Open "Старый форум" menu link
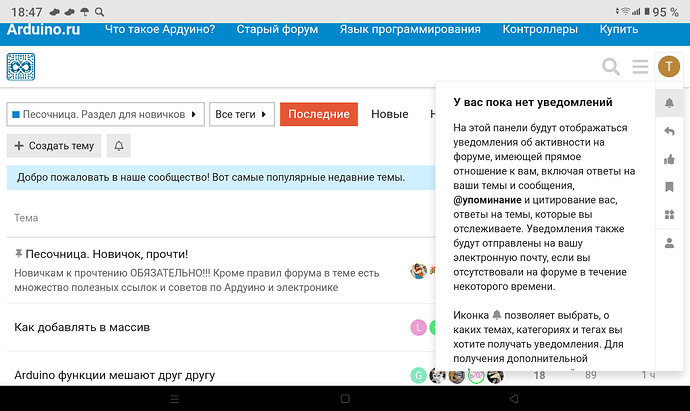 click(x=277, y=29)
